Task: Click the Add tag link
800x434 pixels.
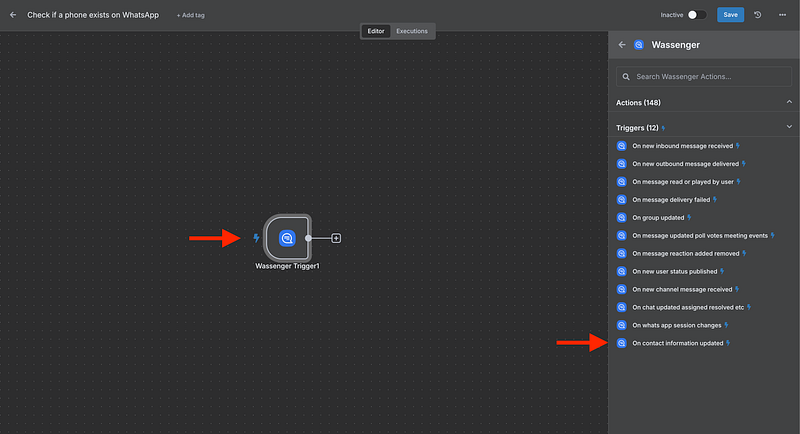Action: (x=191, y=15)
